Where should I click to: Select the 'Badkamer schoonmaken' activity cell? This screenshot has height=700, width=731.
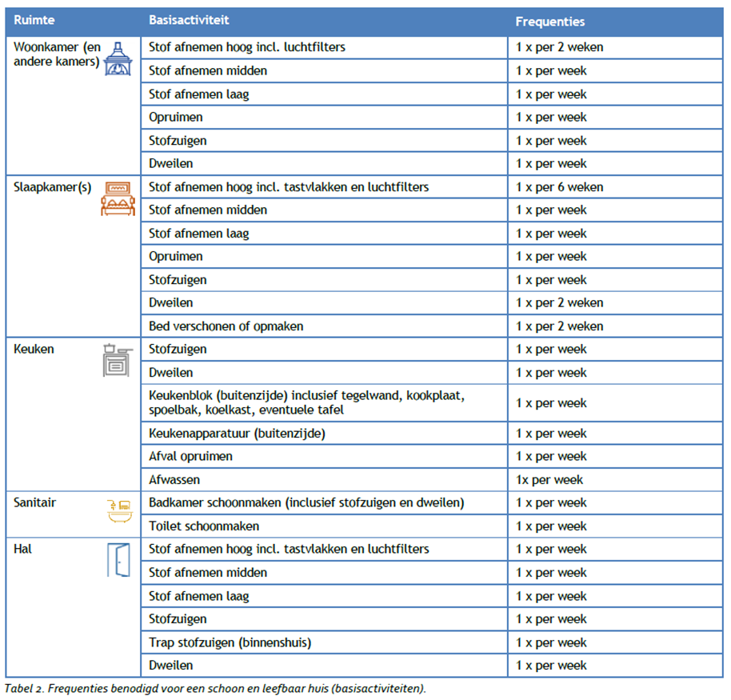point(306,503)
